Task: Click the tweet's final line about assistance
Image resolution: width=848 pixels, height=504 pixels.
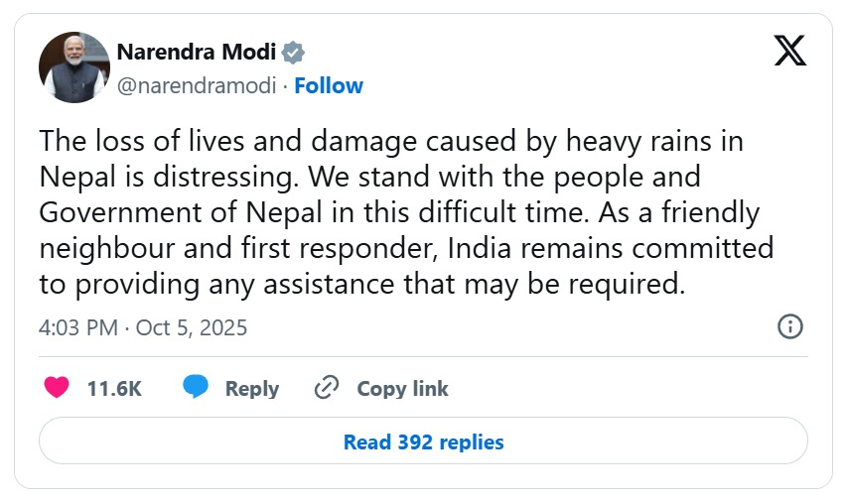Action: point(362,285)
